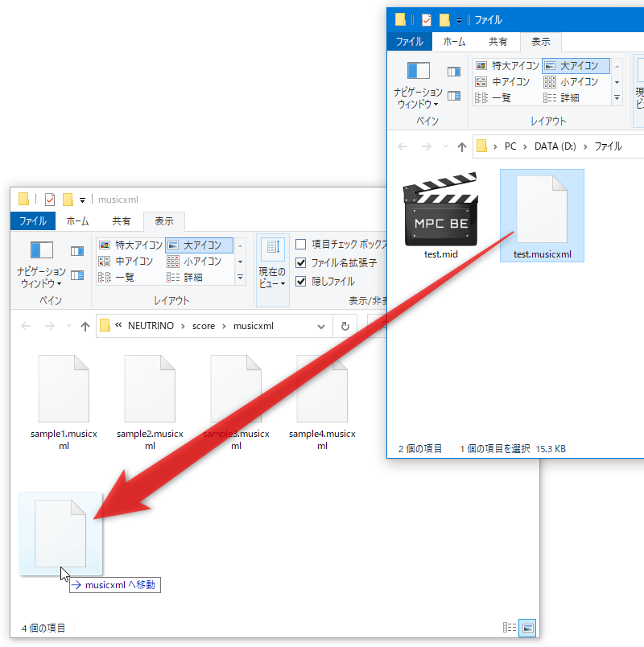Go up one folder in the ファイル window
The image size is (644, 647).
point(462,147)
